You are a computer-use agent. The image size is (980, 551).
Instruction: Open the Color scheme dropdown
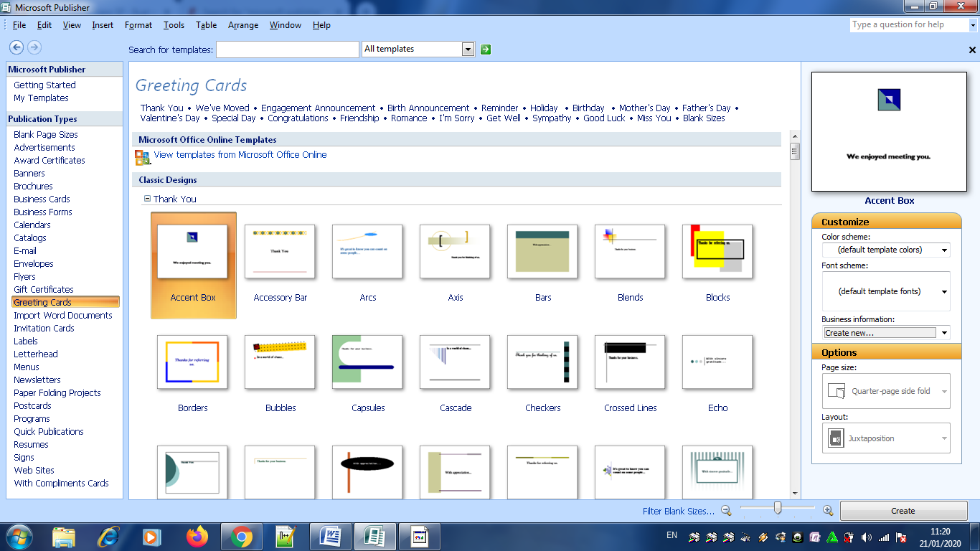[x=944, y=250]
